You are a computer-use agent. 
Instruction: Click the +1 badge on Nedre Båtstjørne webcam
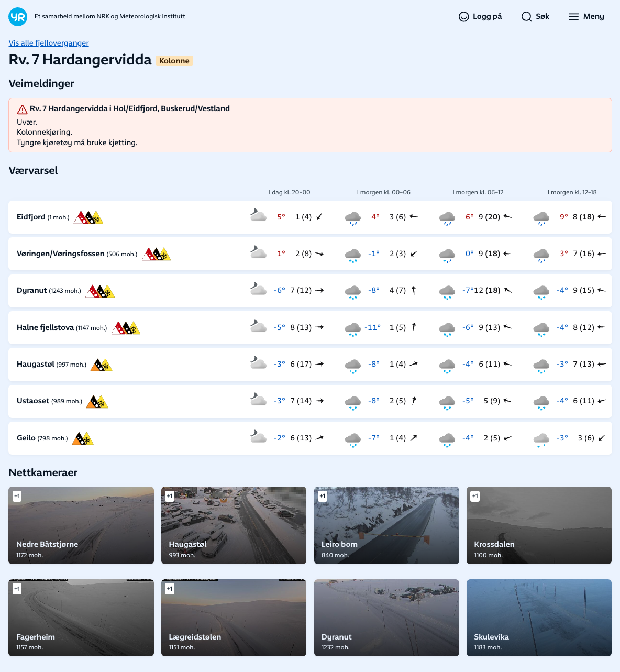[x=17, y=496]
